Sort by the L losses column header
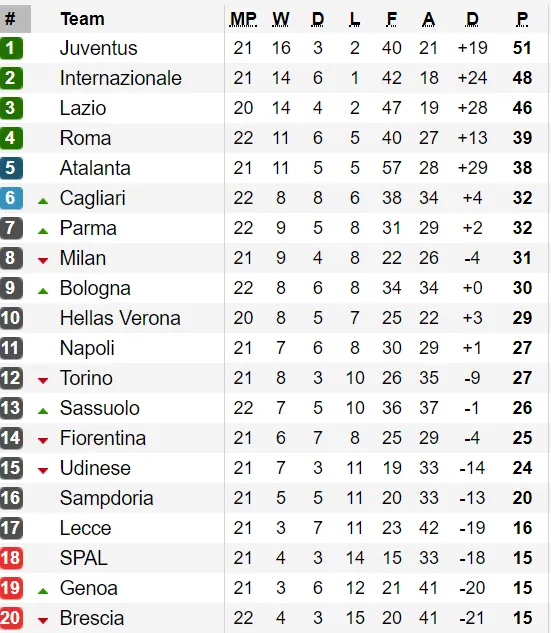Screen dimensions: 551x633 (x=354, y=19)
